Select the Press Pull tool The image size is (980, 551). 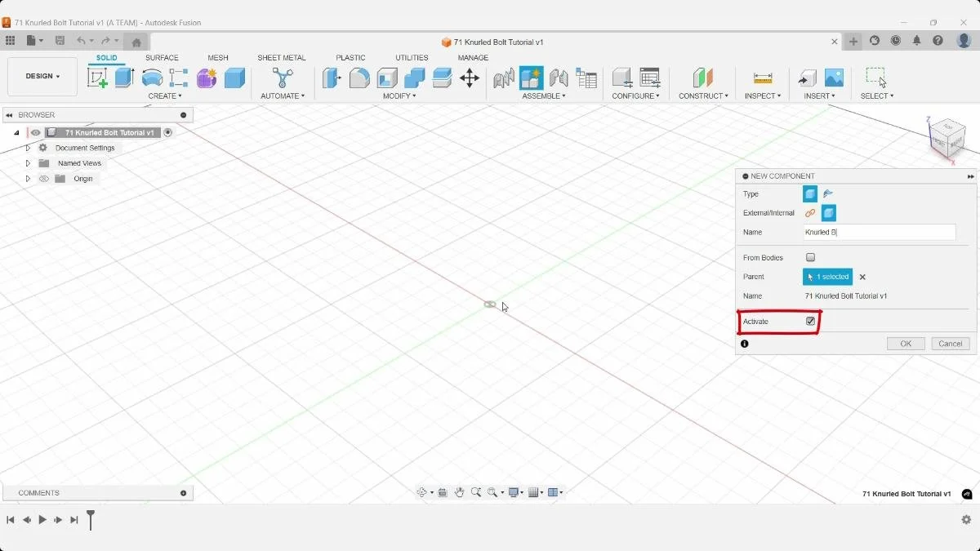coord(332,78)
